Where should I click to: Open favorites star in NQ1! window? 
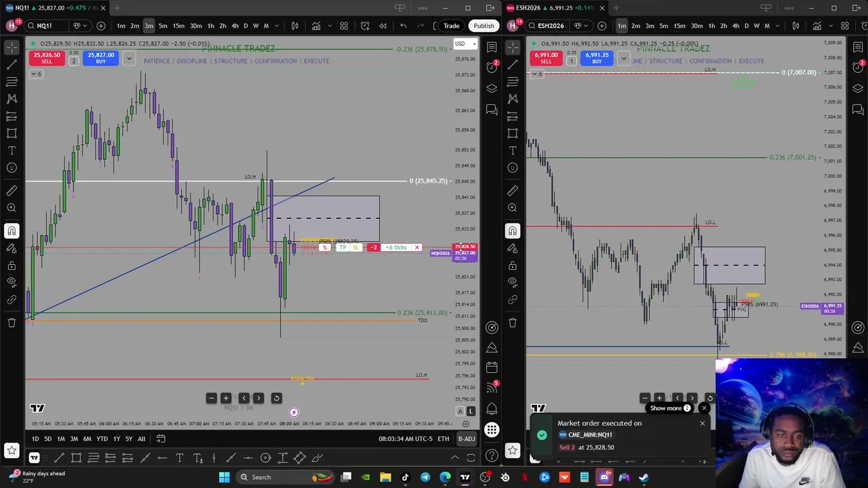tap(12, 450)
